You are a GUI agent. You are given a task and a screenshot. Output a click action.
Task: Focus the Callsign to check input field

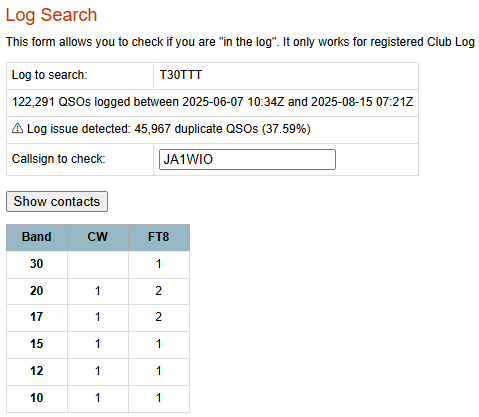click(247, 159)
